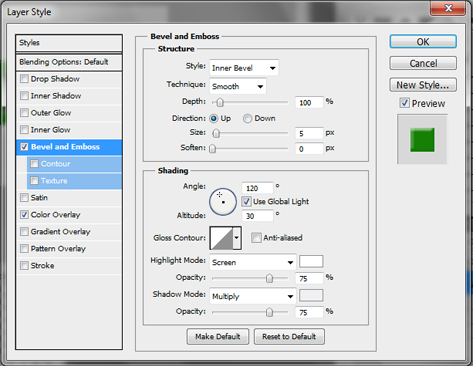The image size is (473, 366).
Task: Click the Gloss Contour curve thumbnail
Action: tap(221, 238)
